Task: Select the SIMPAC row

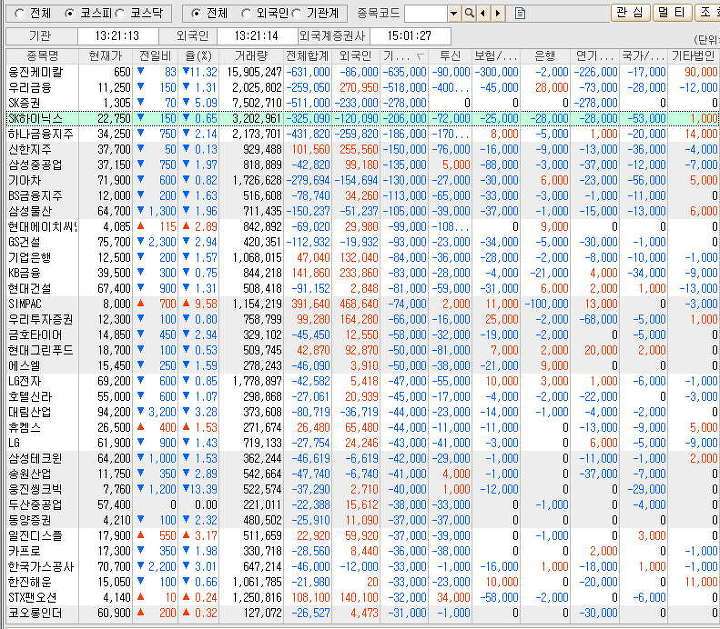Action: click(363, 304)
